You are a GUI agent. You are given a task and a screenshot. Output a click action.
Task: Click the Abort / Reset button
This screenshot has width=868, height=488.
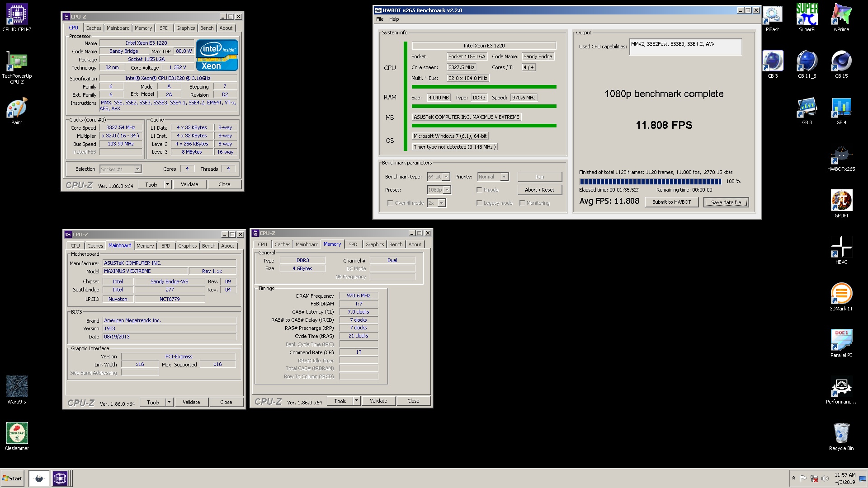[x=539, y=190]
